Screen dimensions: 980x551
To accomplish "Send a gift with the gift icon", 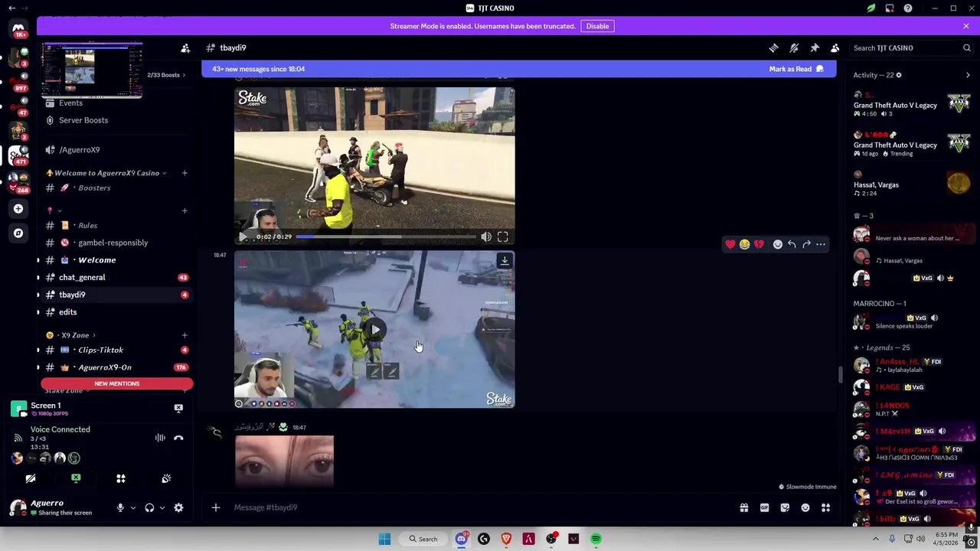I will 743,507.
